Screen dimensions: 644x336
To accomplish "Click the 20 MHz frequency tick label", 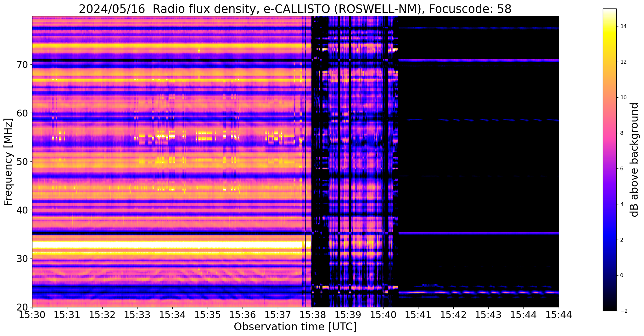I will tap(23, 307).
